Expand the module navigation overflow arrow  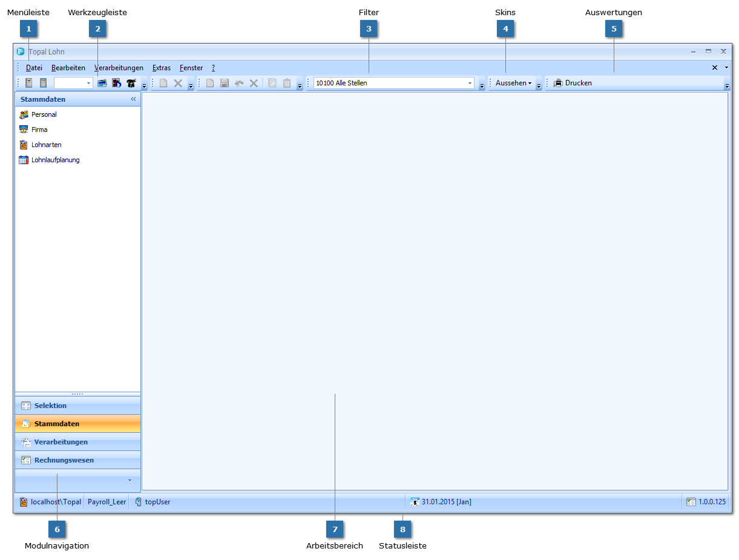(130, 479)
